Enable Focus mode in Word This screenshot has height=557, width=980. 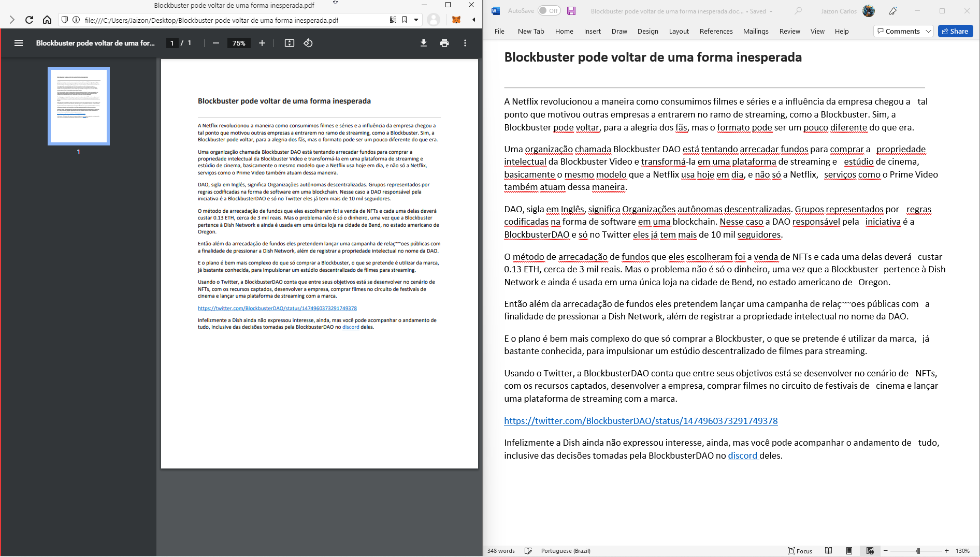tap(800, 551)
